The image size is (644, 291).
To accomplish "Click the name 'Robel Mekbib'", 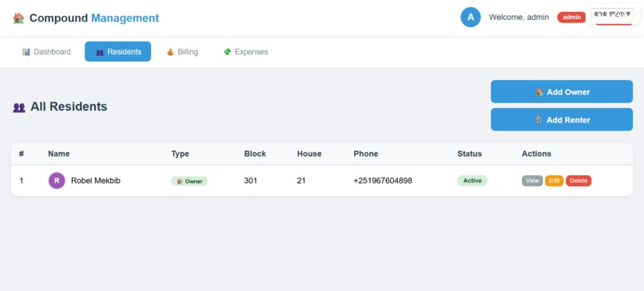I will 96,181.
